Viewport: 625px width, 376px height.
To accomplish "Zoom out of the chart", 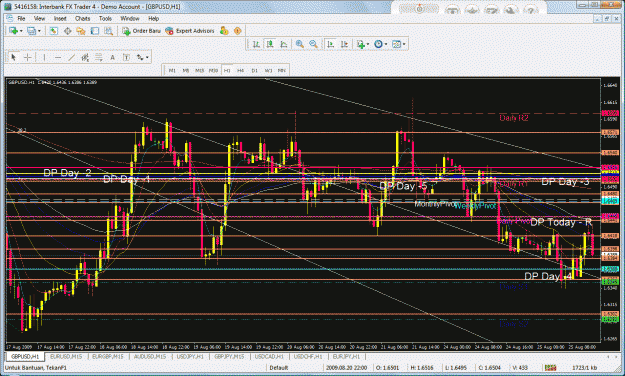I will [313, 44].
